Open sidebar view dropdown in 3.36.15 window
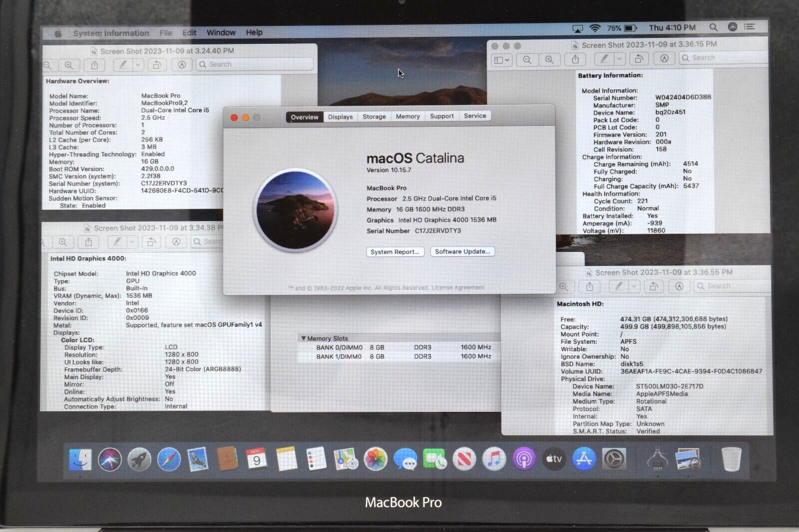 click(x=501, y=60)
